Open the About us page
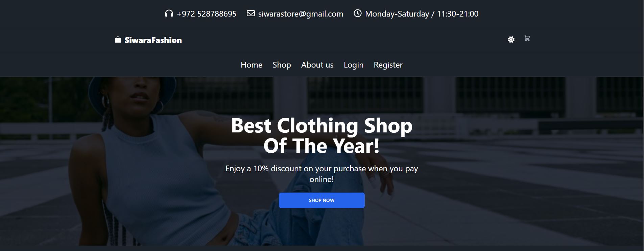644x251 pixels. click(317, 65)
